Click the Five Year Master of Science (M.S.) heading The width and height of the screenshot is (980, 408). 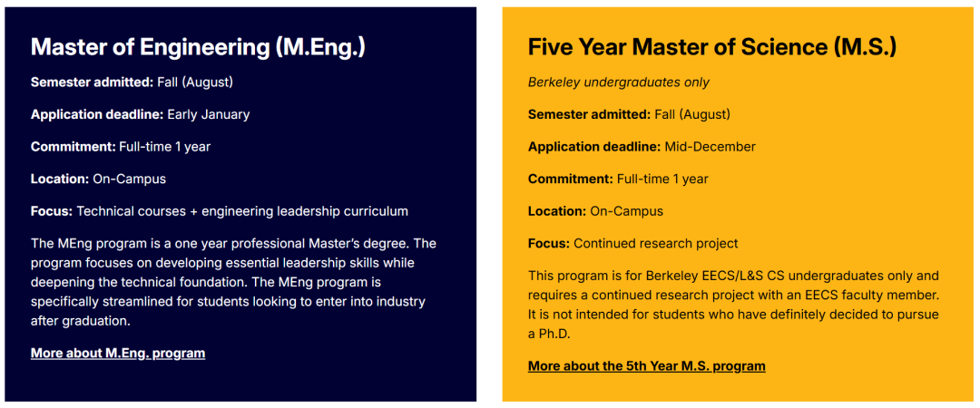(712, 47)
